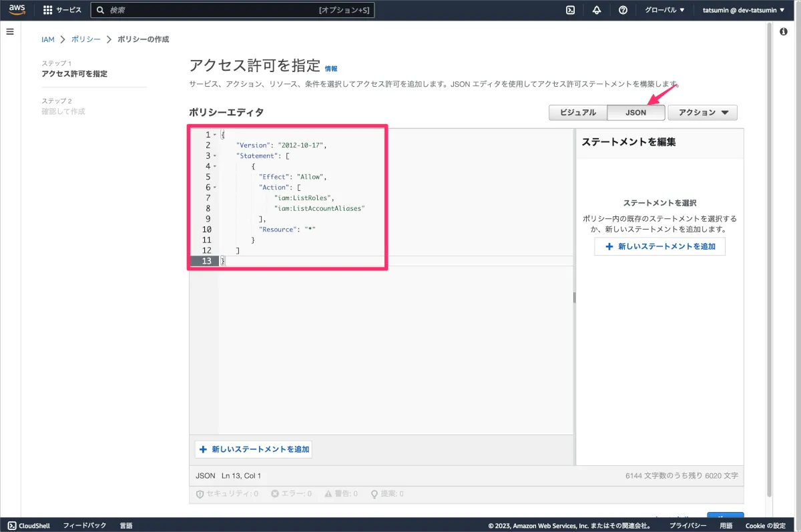Click the CloudShell icon in the footer

pos(13,525)
